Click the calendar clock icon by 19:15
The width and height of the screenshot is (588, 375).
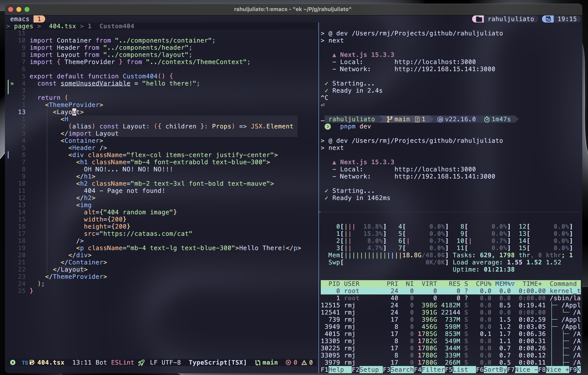[x=548, y=19]
